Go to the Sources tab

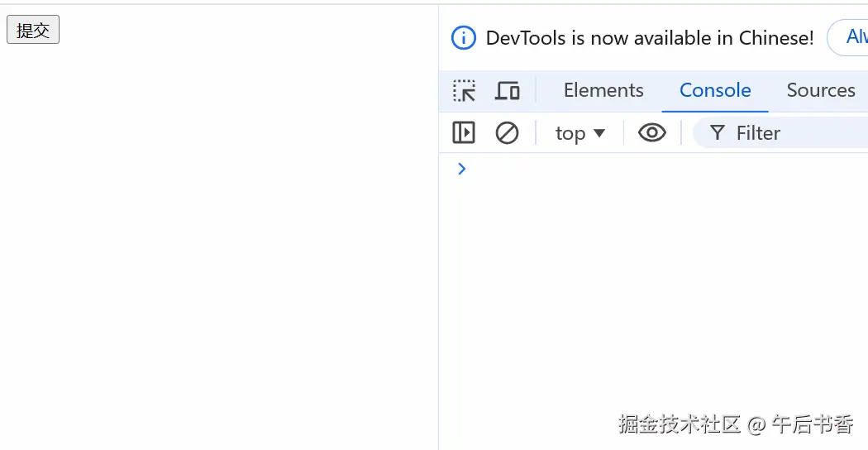(821, 91)
